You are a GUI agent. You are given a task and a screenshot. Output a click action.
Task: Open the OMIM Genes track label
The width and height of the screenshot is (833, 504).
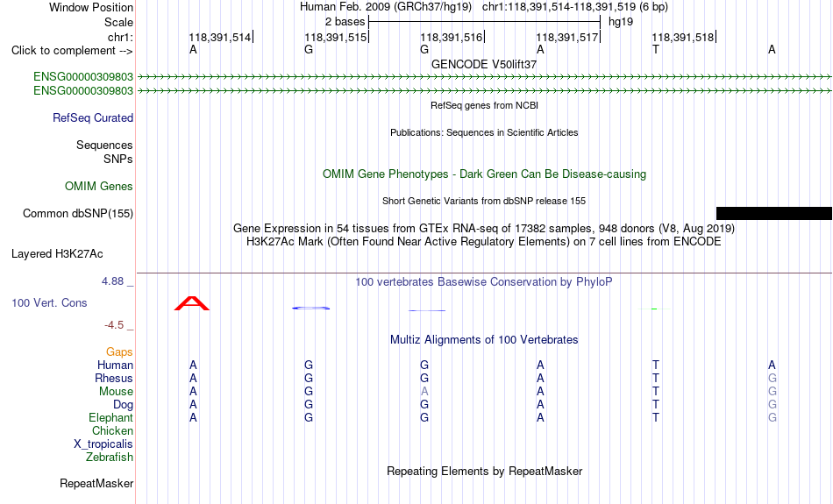pyautogui.click(x=98, y=187)
